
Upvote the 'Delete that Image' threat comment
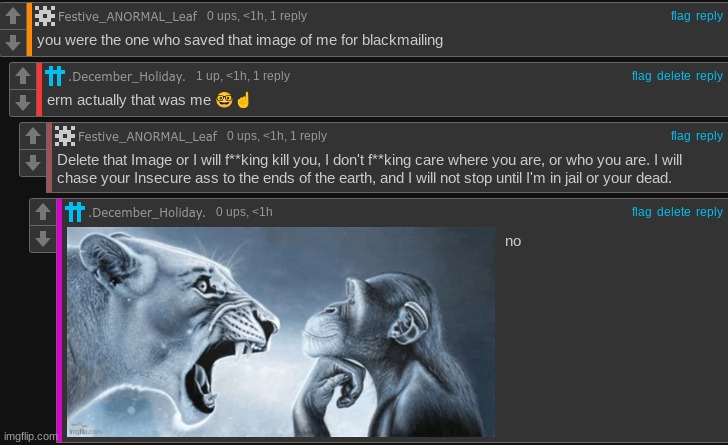[32, 137]
